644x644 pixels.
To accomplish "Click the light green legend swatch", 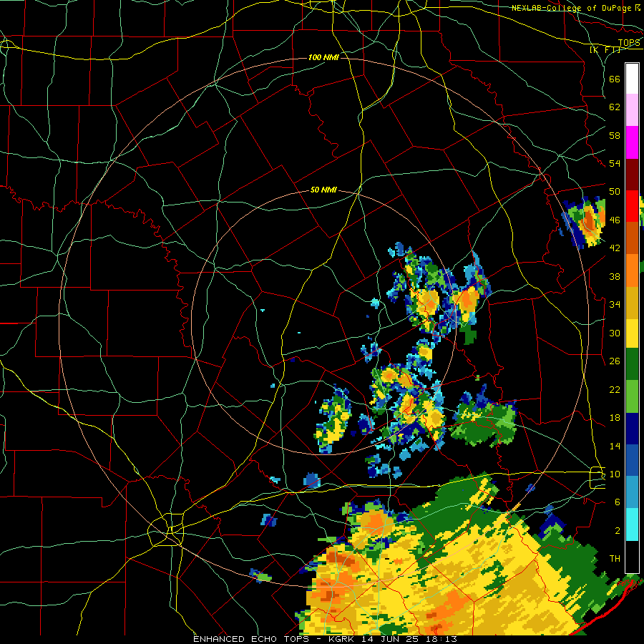I will pos(632,396).
